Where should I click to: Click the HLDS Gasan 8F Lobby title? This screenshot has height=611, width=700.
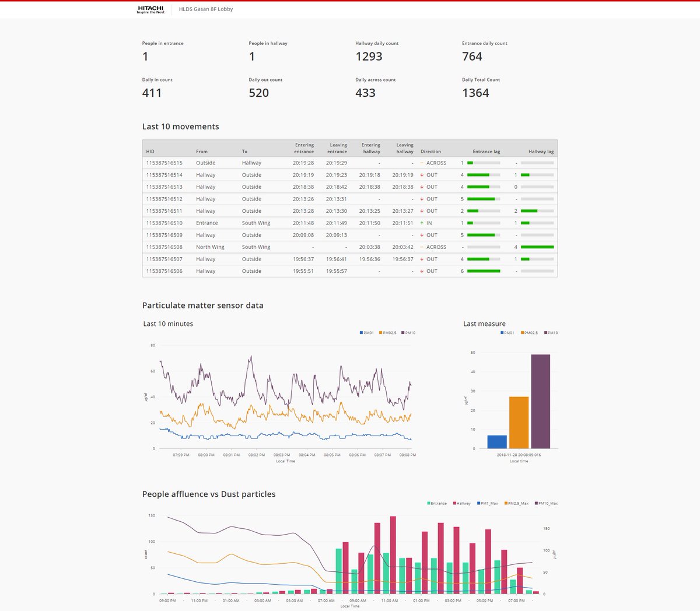(x=206, y=9)
